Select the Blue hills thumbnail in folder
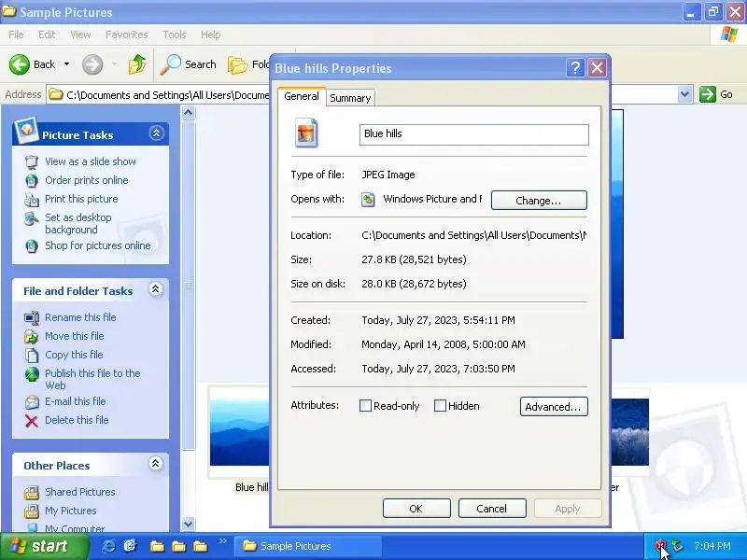 (x=239, y=432)
